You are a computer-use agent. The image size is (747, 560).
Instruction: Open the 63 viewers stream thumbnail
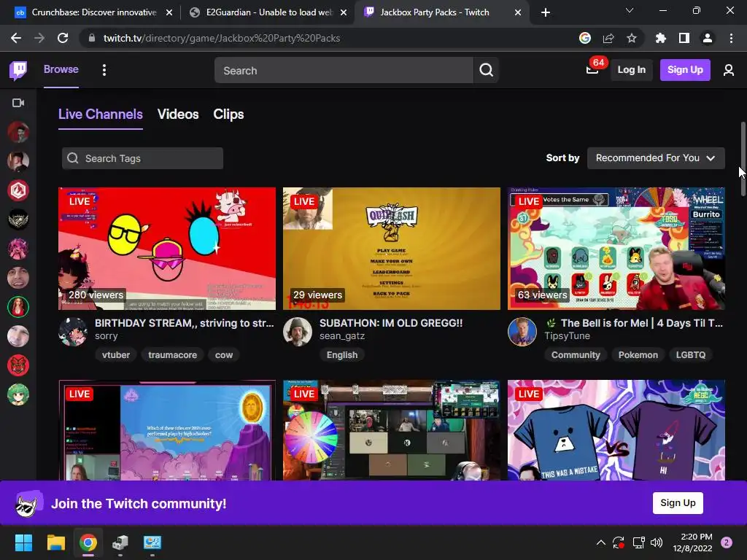[x=616, y=249]
